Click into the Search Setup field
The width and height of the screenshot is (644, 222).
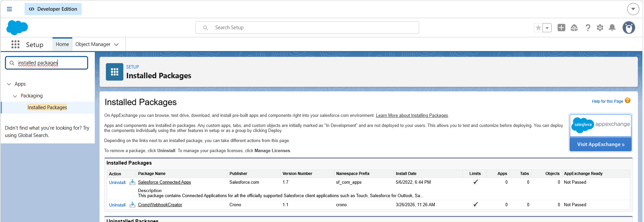[x=307, y=28]
